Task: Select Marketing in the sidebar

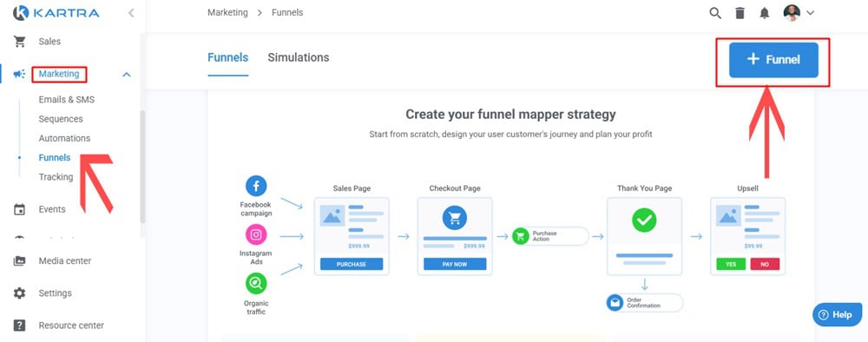Action: [59, 74]
